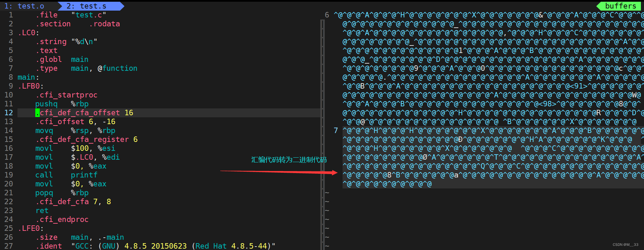Click the green cursor on line 12
This screenshot has width=644, height=250.
tap(37, 113)
